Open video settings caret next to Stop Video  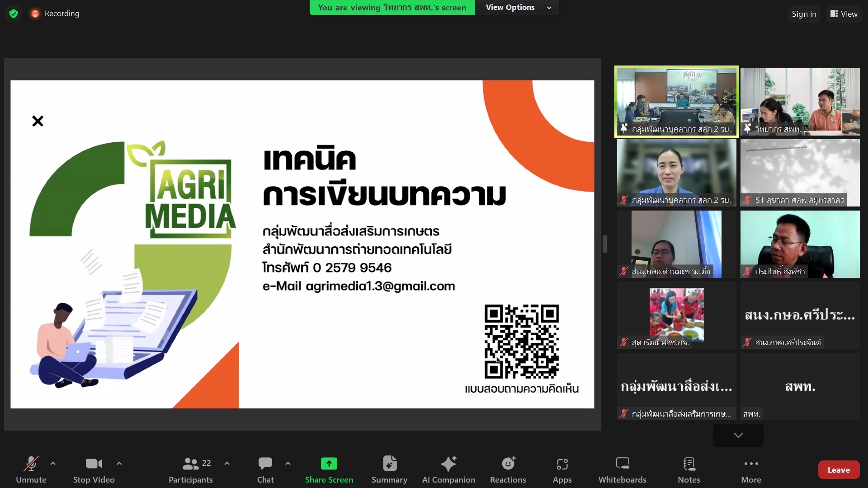tap(119, 464)
